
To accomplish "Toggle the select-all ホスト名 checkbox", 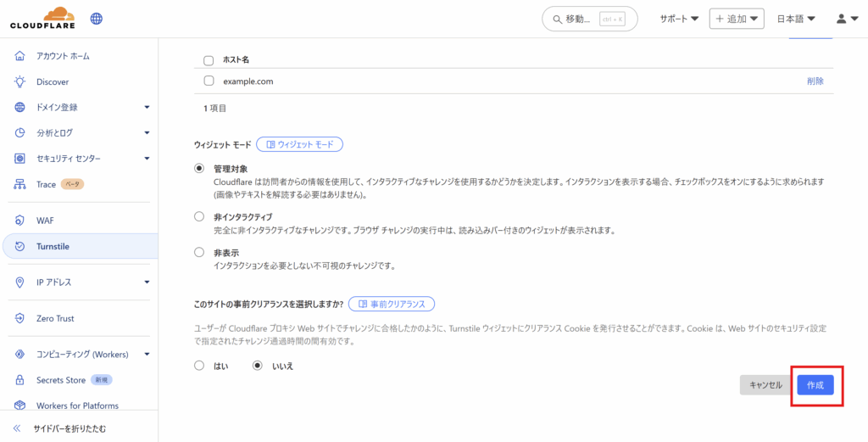I will [209, 60].
